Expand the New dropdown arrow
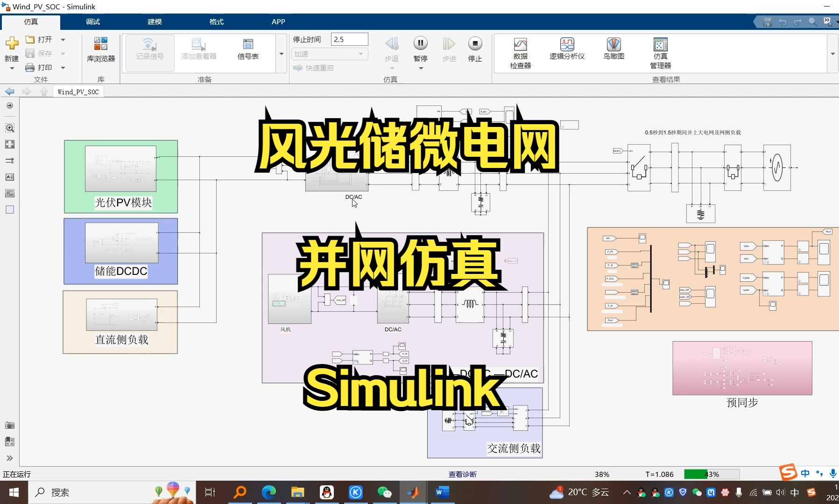This screenshot has width=839, height=504. pyautogui.click(x=12, y=68)
